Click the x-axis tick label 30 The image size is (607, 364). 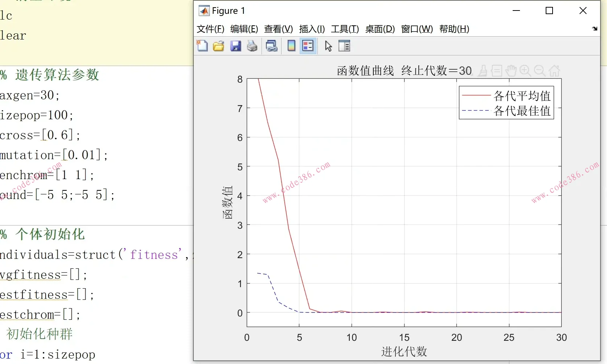(x=561, y=338)
